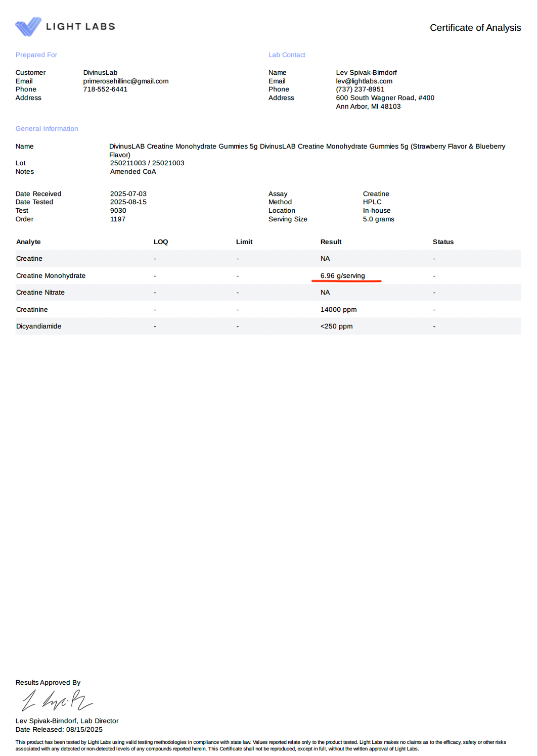
Task: Click the lab phone number (737) 237-8951
Action: point(360,89)
